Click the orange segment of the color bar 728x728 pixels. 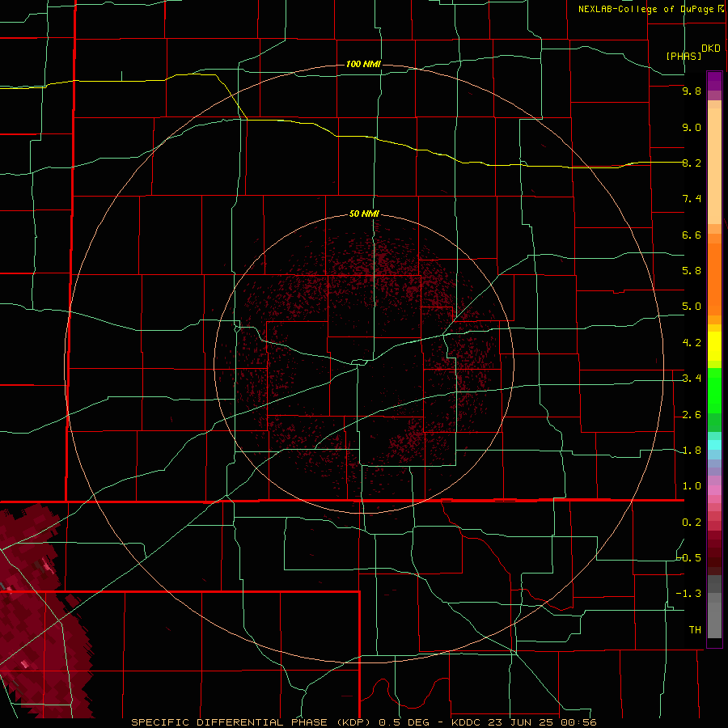coord(714,280)
